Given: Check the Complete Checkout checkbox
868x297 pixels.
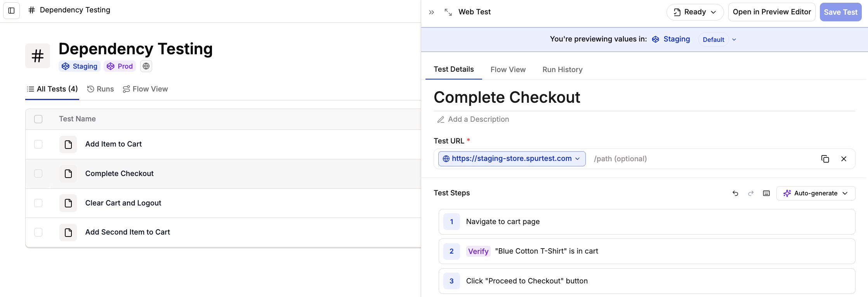Looking at the screenshot, I should 38,174.
